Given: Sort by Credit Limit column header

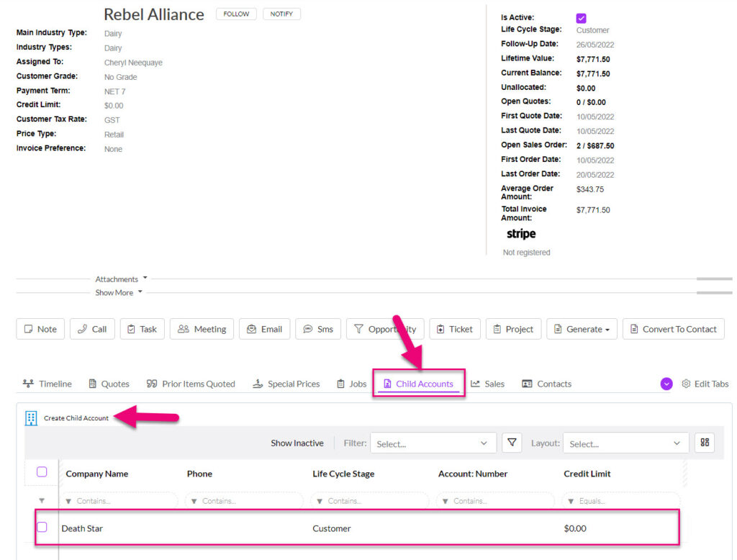Looking at the screenshot, I should click(x=587, y=474).
